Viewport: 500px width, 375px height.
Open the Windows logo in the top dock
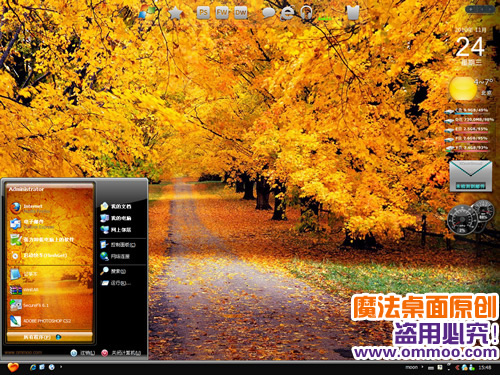click(147, 12)
